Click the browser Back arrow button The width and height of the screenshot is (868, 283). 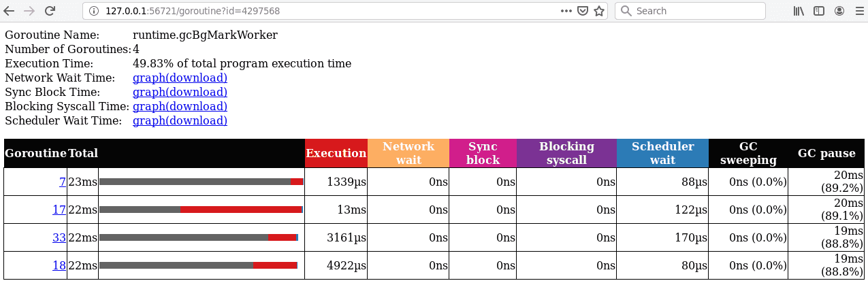pos(10,11)
